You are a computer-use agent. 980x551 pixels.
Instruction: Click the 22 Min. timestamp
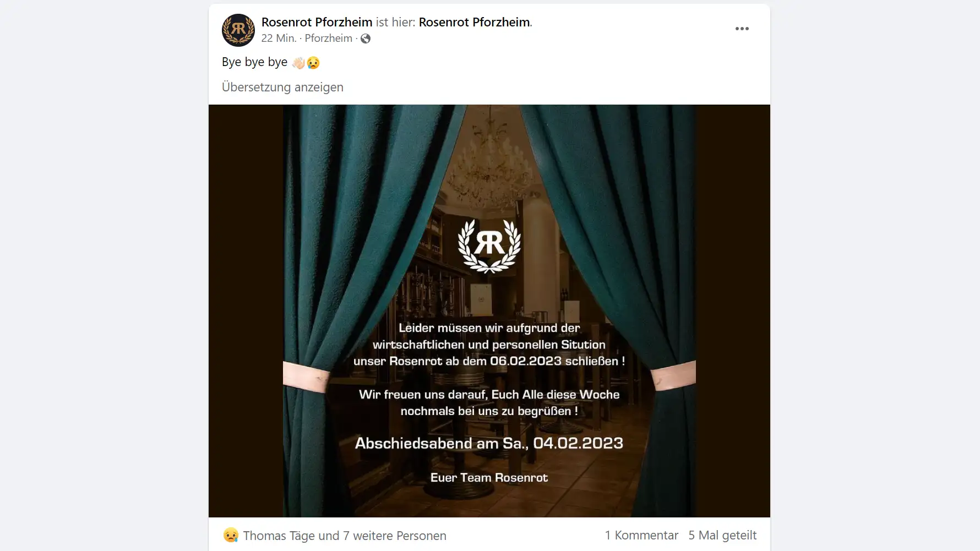coord(279,38)
